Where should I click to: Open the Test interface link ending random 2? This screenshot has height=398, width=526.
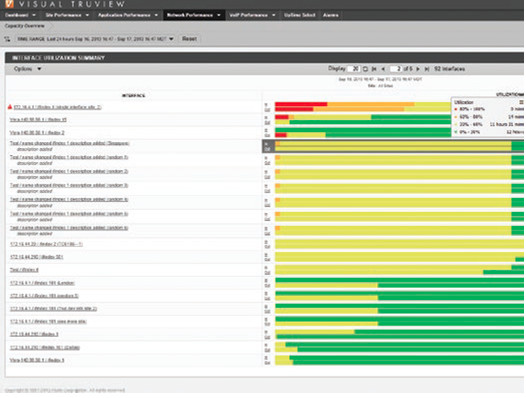click(x=69, y=171)
